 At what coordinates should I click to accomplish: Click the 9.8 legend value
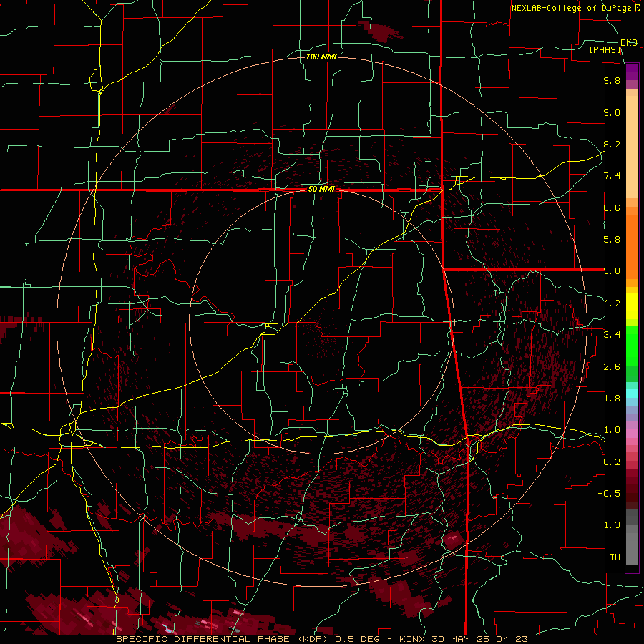coord(612,80)
